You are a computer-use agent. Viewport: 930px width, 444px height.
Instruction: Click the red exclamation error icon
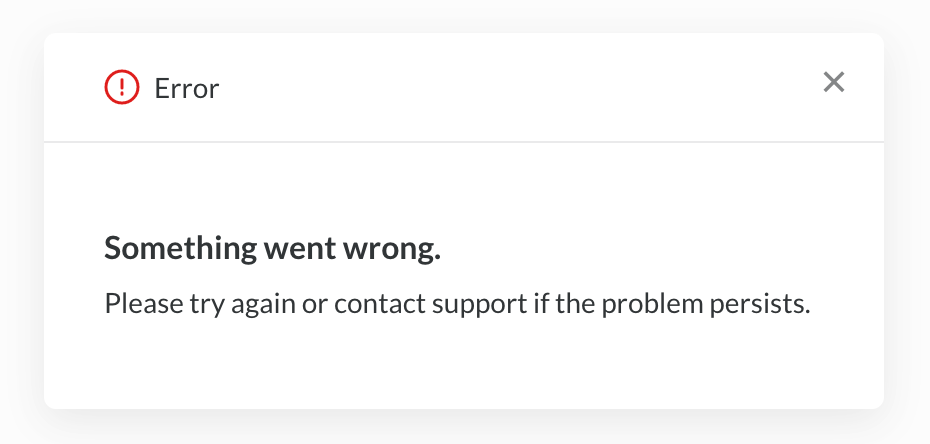122,88
